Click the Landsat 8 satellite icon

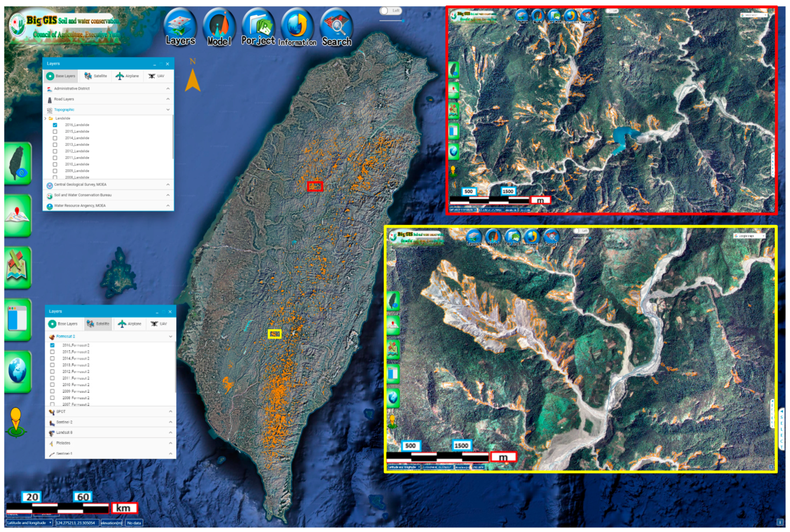(x=51, y=433)
